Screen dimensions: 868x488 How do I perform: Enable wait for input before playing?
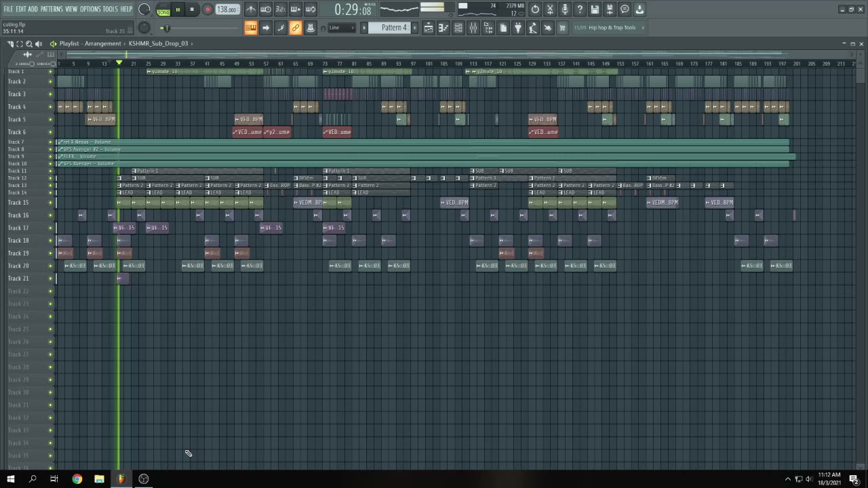tap(266, 9)
